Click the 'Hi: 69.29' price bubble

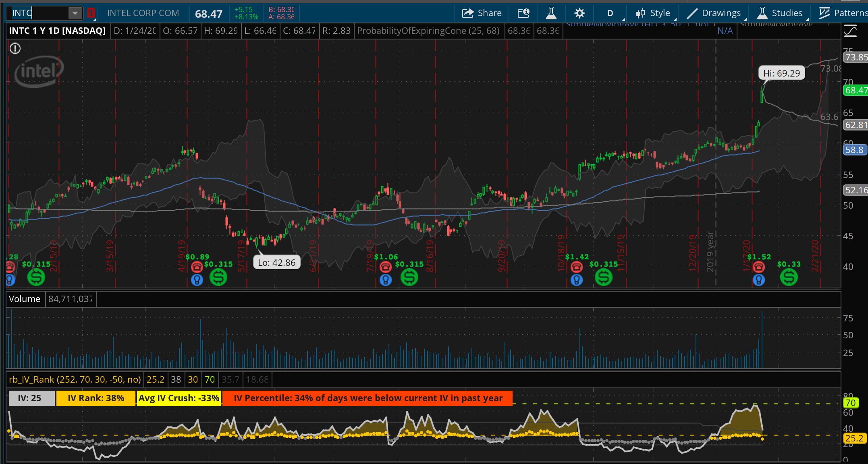(781, 73)
